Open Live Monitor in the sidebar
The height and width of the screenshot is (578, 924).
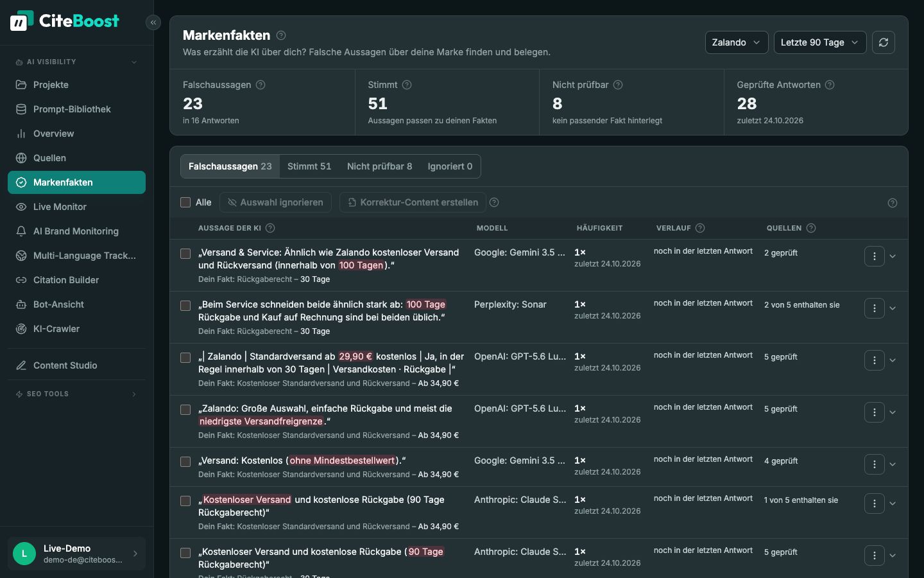pyautogui.click(x=76, y=207)
